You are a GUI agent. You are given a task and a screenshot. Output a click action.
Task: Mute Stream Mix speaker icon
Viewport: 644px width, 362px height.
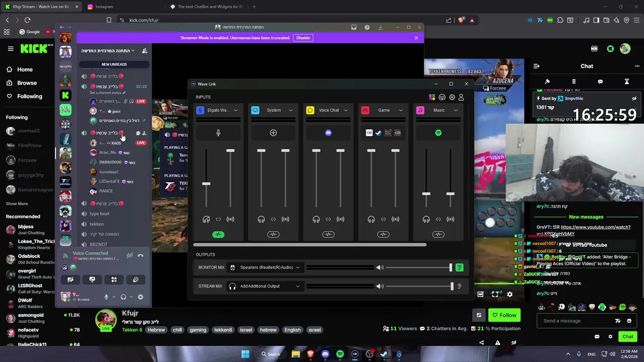380,286
